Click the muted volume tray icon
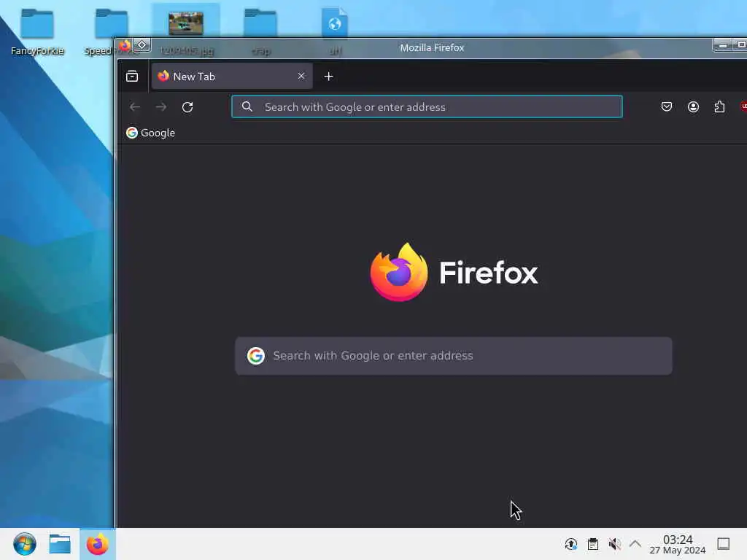Viewport: 747px width, 560px height. pyautogui.click(x=614, y=544)
